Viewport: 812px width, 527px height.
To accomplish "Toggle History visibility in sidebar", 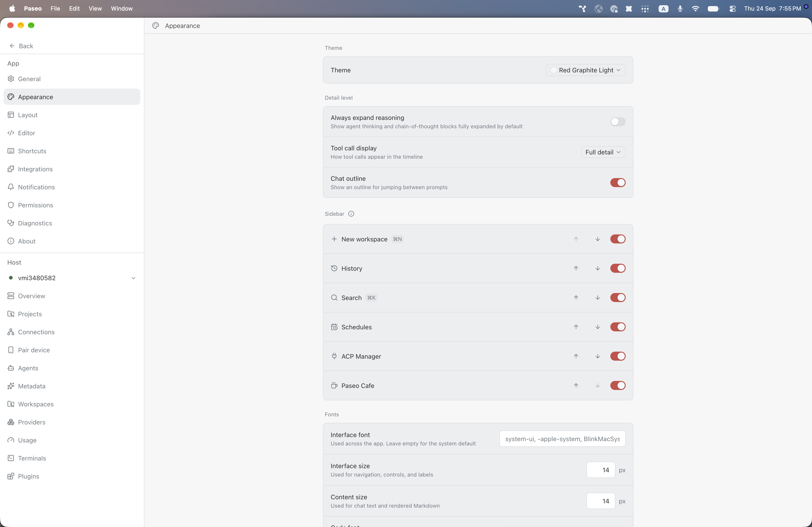I will coord(618,268).
